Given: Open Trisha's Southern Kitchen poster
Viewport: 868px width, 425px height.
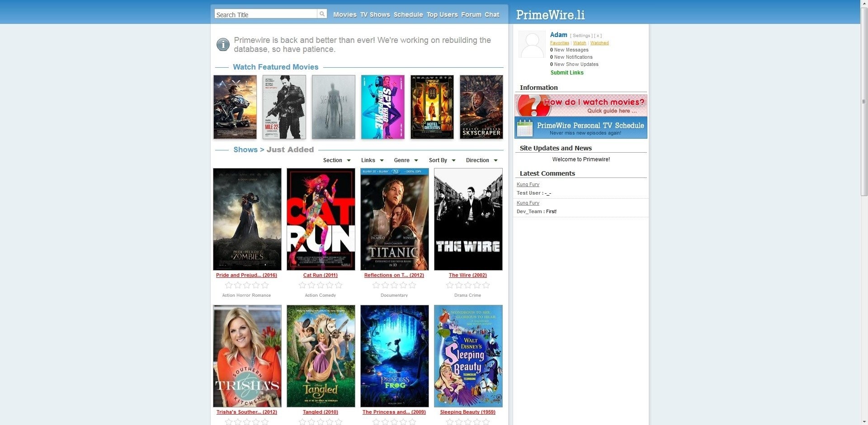Looking at the screenshot, I should (x=247, y=356).
